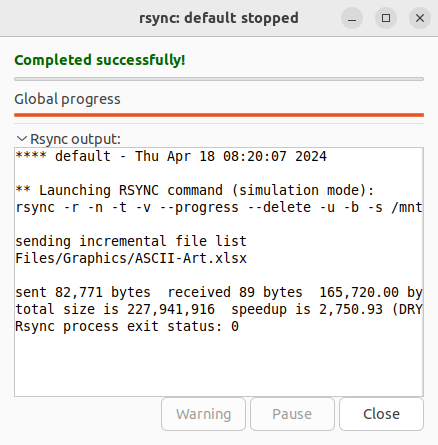Click the 'Rsync process exit status: 0' line
The height and width of the screenshot is (445, 438).
pos(127,326)
